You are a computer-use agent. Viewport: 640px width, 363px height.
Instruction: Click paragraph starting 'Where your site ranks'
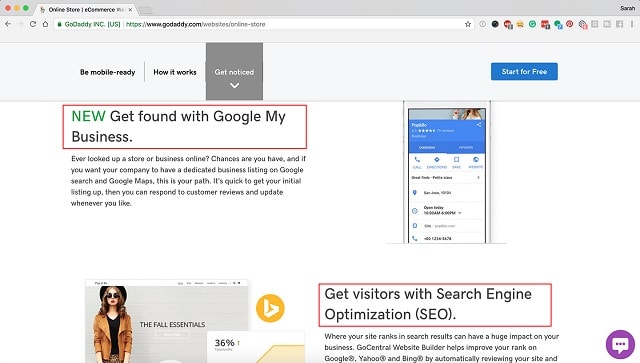coord(442,347)
